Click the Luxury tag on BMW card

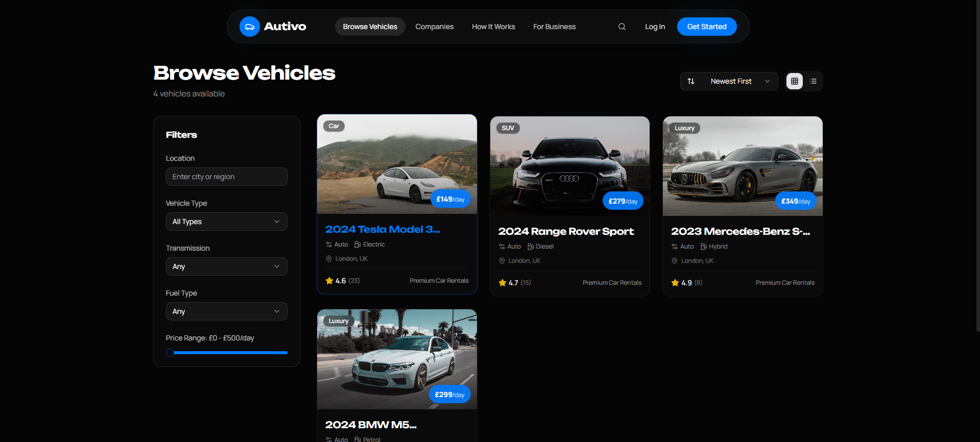pyautogui.click(x=339, y=321)
